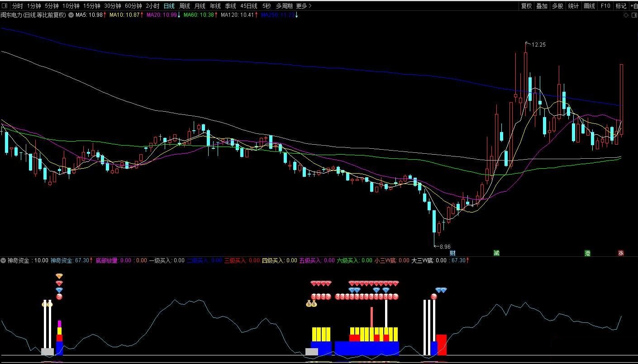The width and height of the screenshot is (638, 364).
Task: Select the 30分钟 period tab
Action: (113, 6)
